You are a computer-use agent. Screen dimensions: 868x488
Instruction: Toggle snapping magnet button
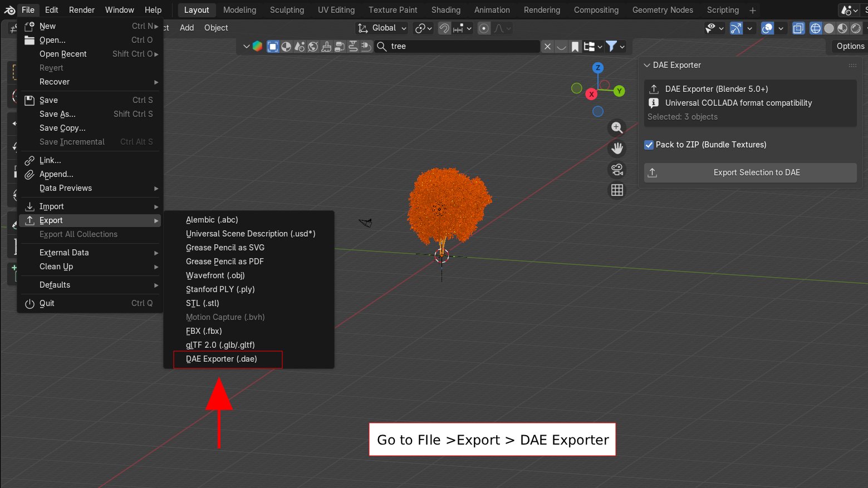[444, 28]
